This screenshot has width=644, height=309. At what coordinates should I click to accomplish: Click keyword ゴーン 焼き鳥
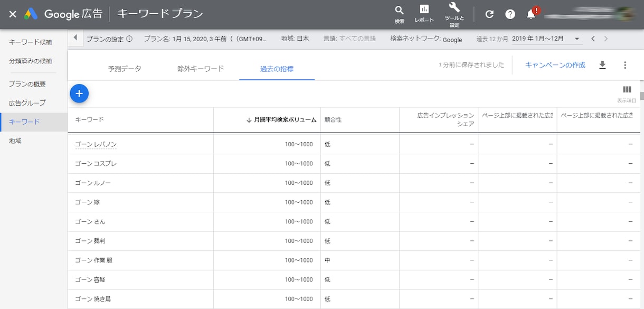click(x=93, y=299)
